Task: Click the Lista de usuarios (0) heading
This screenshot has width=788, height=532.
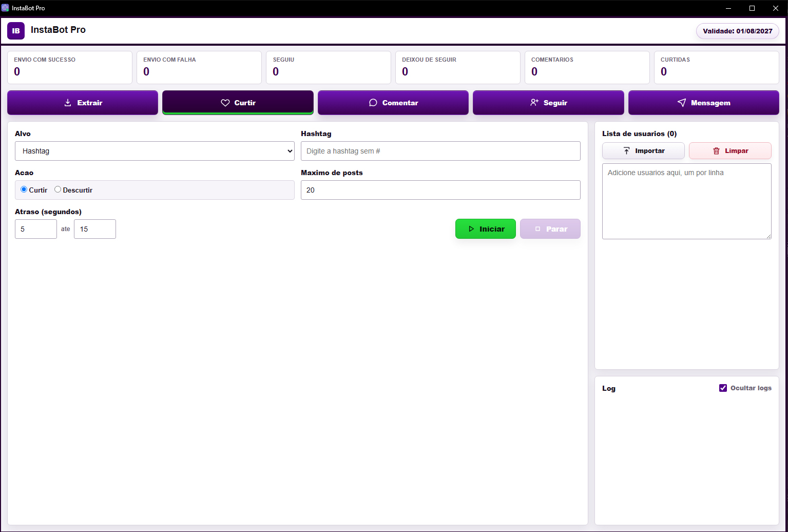Action: (x=640, y=134)
